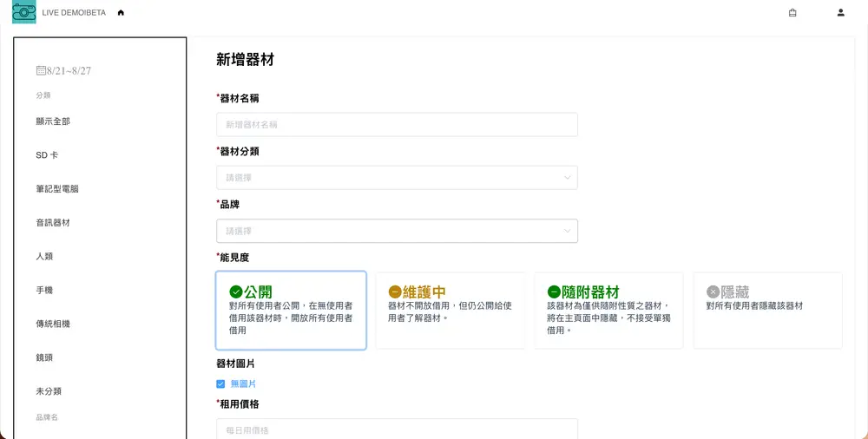Click the 能見度 label

(x=234, y=258)
